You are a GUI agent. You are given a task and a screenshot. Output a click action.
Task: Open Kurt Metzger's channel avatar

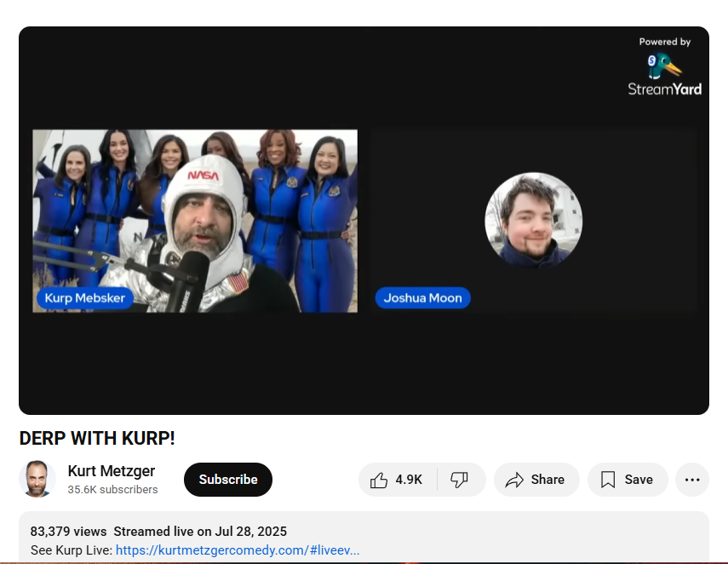click(x=37, y=480)
